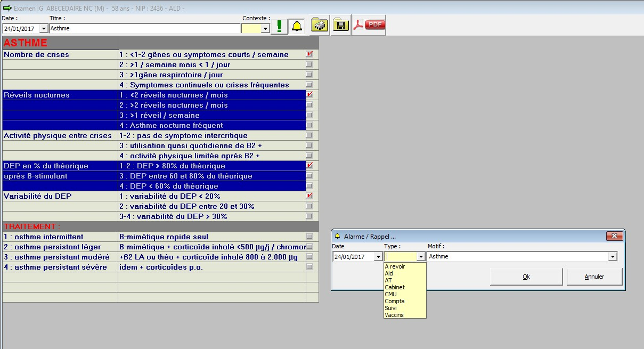The height and width of the screenshot is (349, 644).
Task: Open the Contexte dropdown
Action: coord(265,28)
